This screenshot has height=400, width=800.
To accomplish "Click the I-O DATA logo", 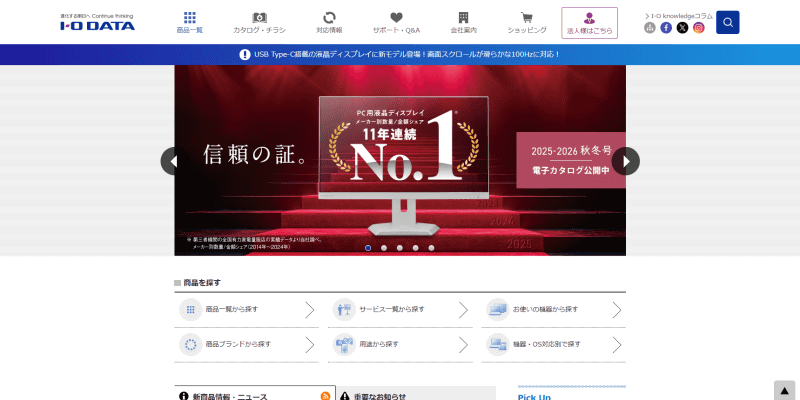I will 97,22.
